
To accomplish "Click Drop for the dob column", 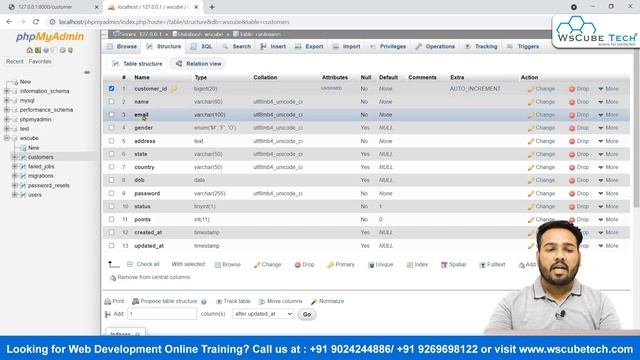I will (x=579, y=180).
